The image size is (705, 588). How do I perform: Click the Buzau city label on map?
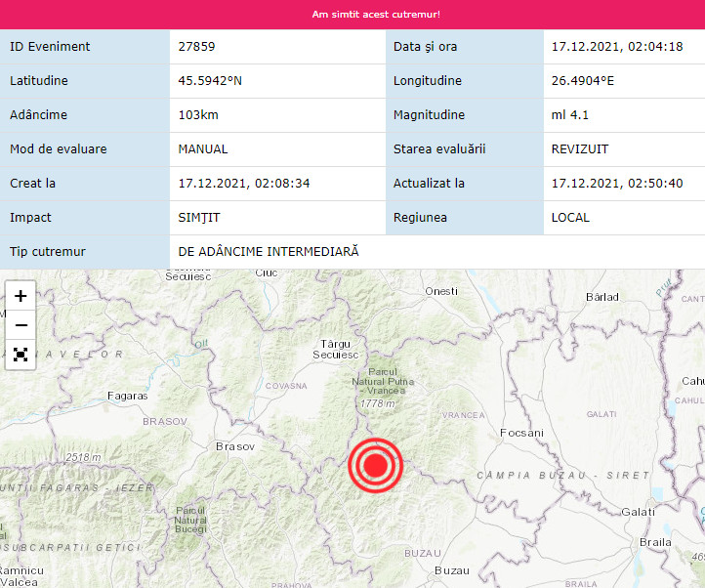pos(451,569)
